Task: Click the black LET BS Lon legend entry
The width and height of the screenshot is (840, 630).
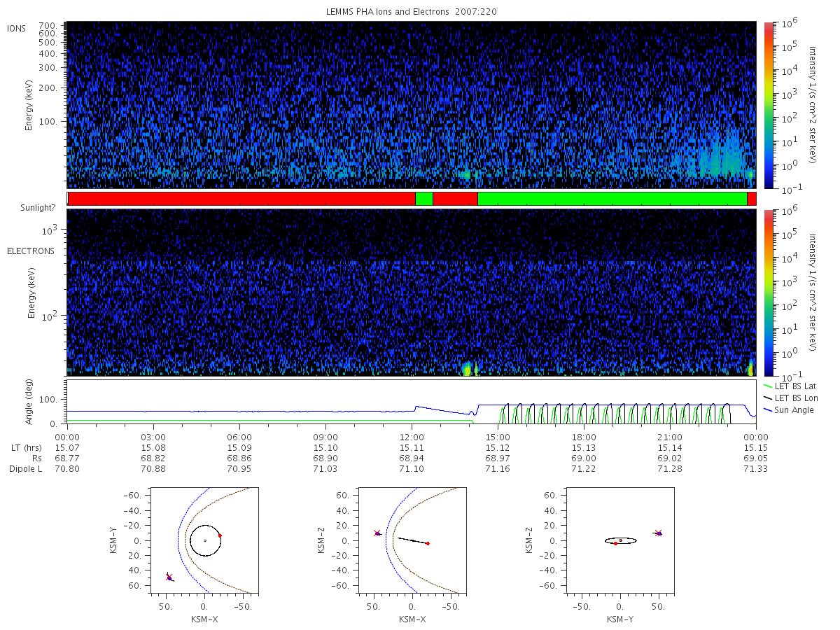Action: (x=791, y=398)
